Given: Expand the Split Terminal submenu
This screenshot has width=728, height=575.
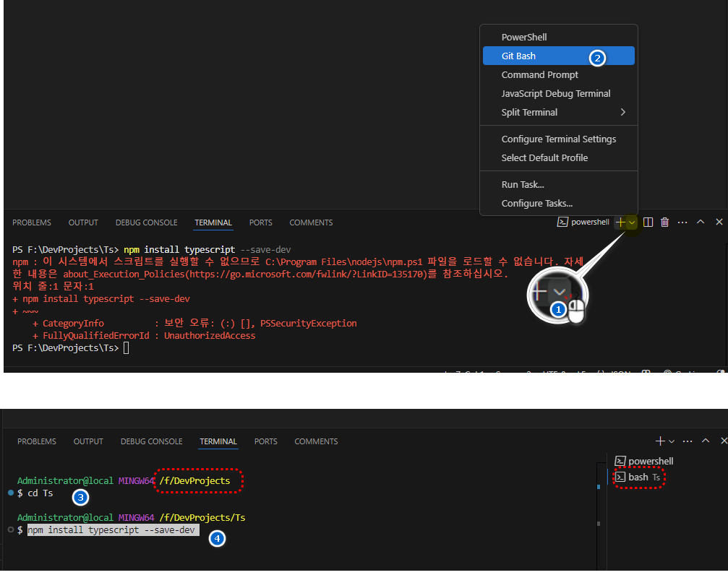Looking at the screenshot, I should (x=562, y=113).
